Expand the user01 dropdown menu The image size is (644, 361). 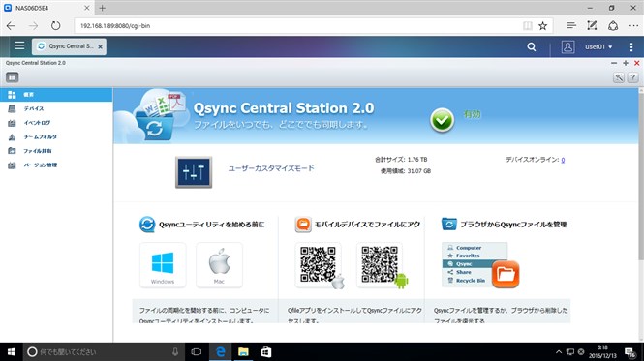pyautogui.click(x=598, y=46)
